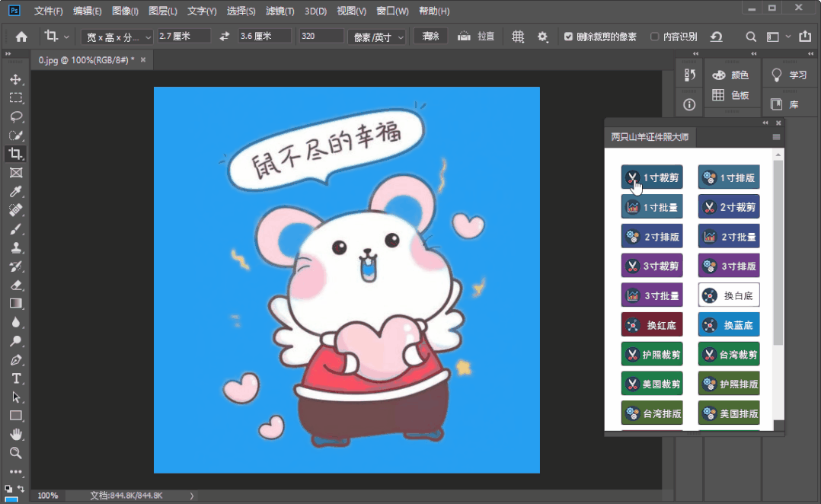Swap width and height values
Viewport: 821px width, 504px height.
(224, 36)
